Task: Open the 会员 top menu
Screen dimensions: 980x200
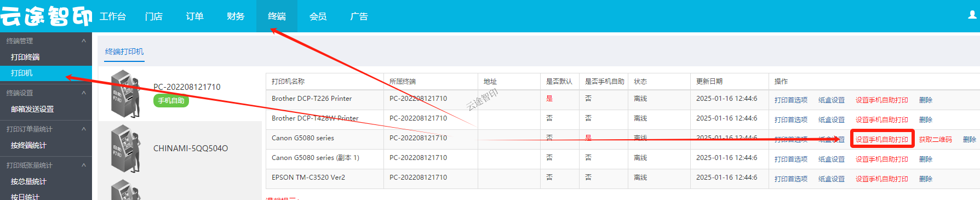Action: click(x=318, y=16)
